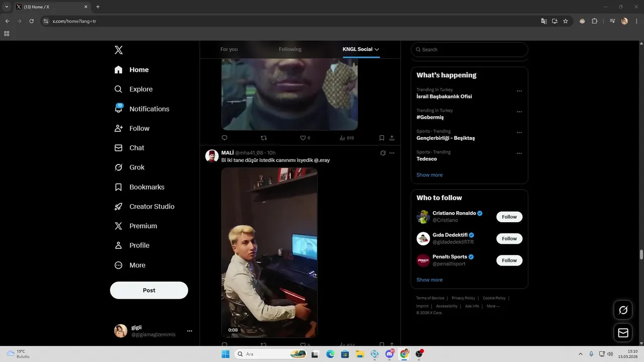The image size is (644, 362).
Task: Open options for Gençlerbirliği - Beşiktaş trend
Action: coord(519,133)
